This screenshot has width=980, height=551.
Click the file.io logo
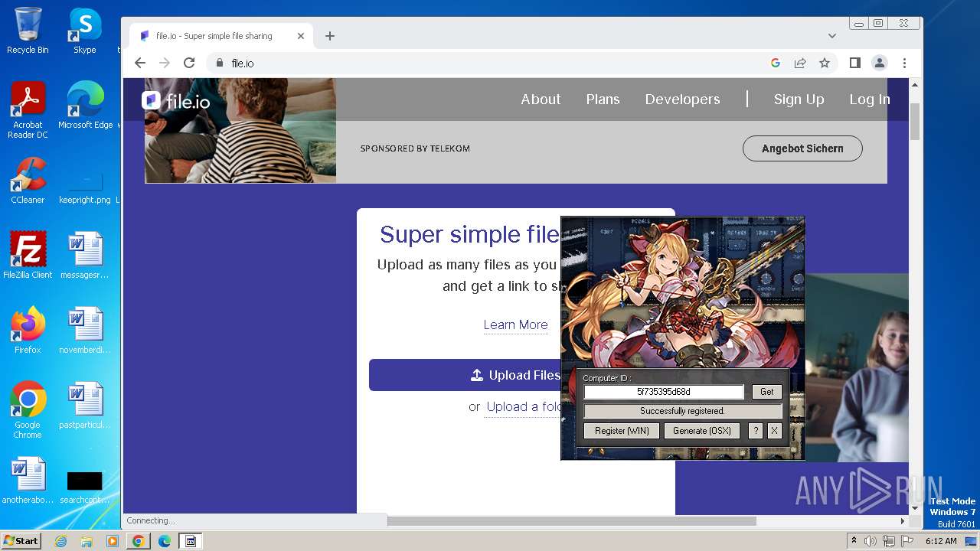[x=176, y=101]
